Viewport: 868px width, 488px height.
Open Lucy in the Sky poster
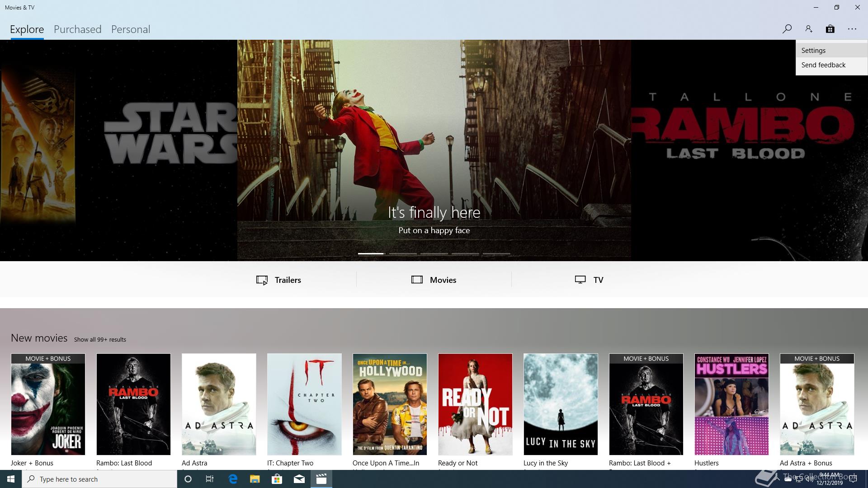(561, 404)
